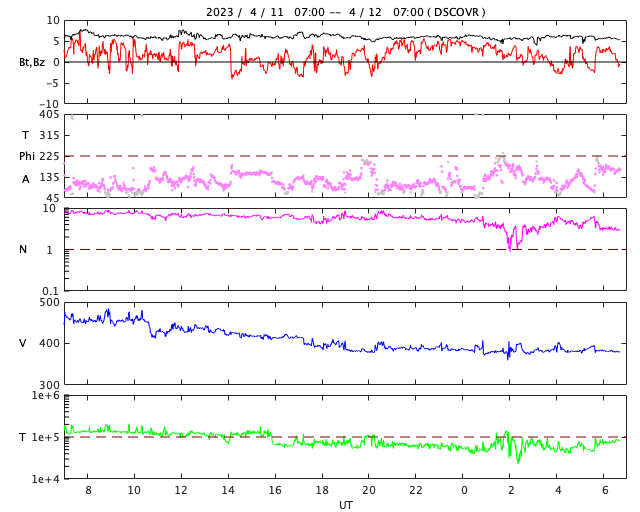Click the x-axis hour label 18
Screen dimensions: 640x512
pos(322,490)
